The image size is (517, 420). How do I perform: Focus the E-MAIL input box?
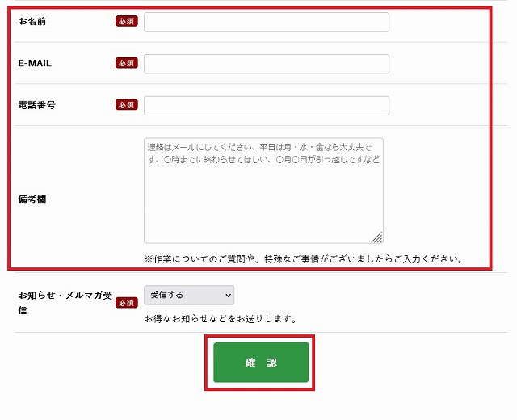click(266, 64)
